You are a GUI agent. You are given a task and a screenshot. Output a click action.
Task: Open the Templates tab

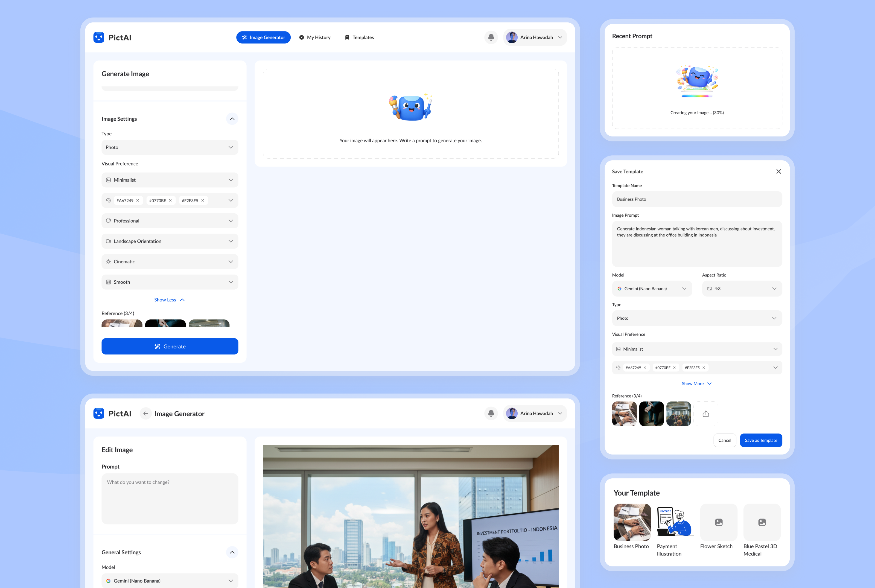pyautogui.click(x=359, y=37)
